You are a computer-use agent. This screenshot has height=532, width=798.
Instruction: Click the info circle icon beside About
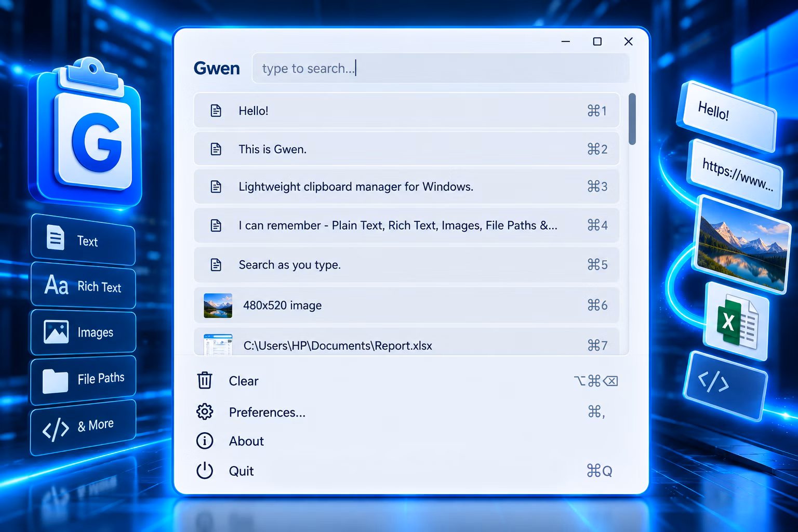tap(205, 441)
